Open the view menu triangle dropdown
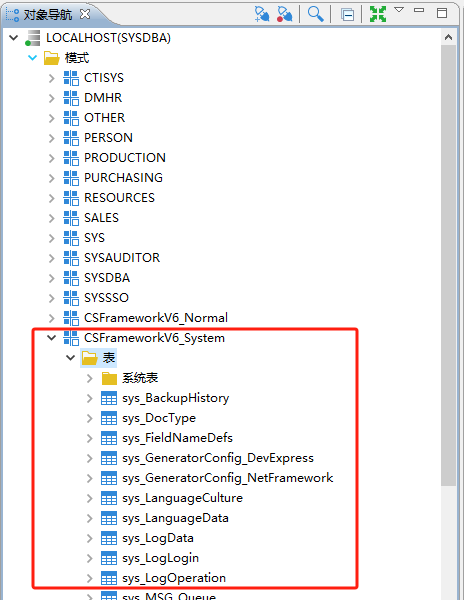The width and height of the screenshot is (464, 600). click(x=399, y=10)
